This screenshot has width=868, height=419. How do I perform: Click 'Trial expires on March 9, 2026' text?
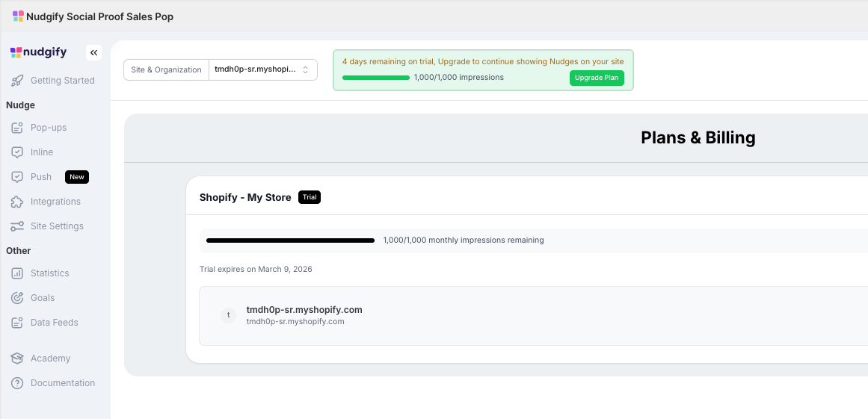[256, 269]
